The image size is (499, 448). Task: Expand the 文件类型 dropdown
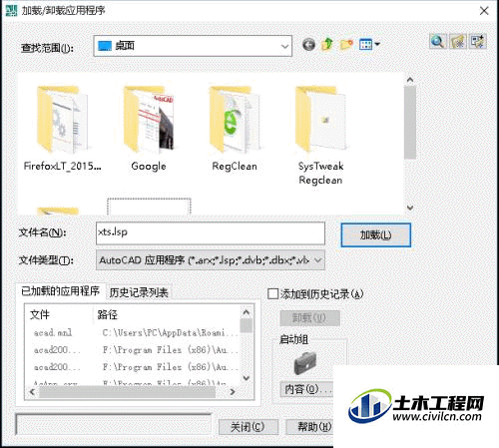pos(318,260)
